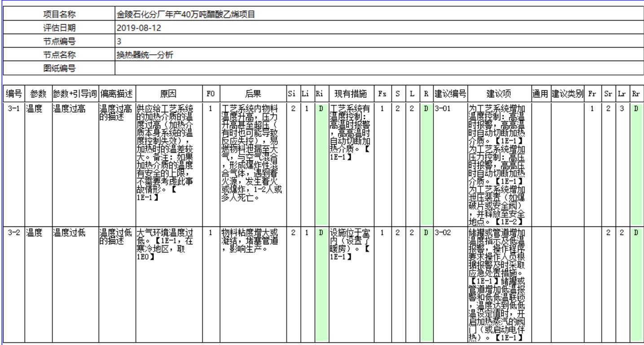Click 温度过低的描述 deviation cell
Screen dimensions: 644x345
[116, 285]
